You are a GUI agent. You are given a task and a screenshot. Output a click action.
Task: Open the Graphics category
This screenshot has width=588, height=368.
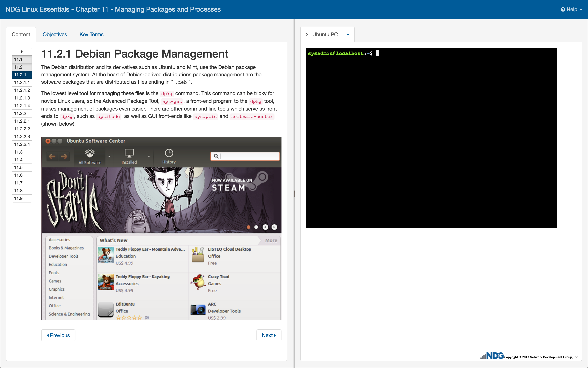tap(57, 289)
